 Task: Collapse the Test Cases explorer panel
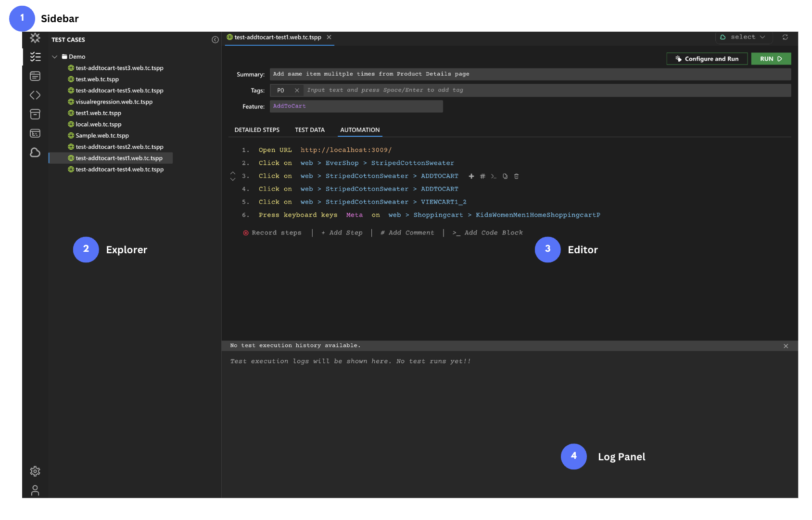pos(215,40)
